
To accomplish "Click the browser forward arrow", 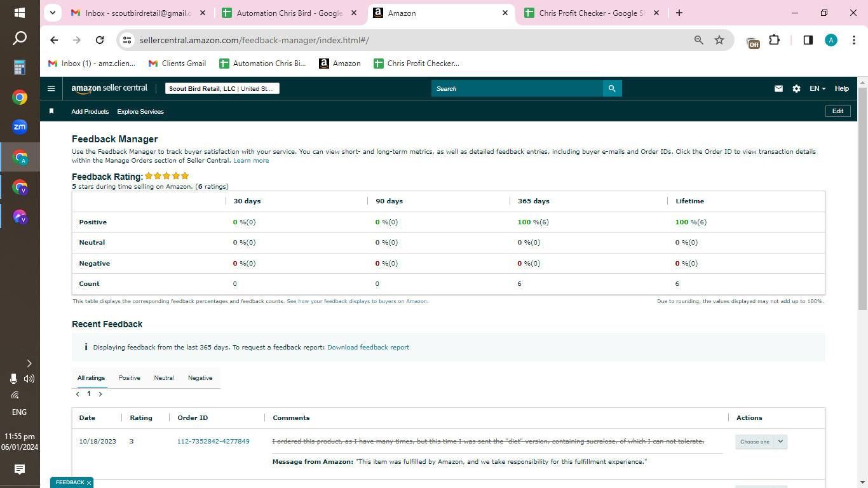I will pos(77,40).
